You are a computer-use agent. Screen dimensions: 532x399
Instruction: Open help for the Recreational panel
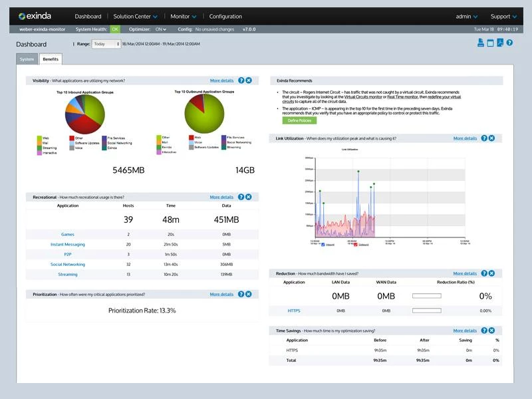pos(241,197)
